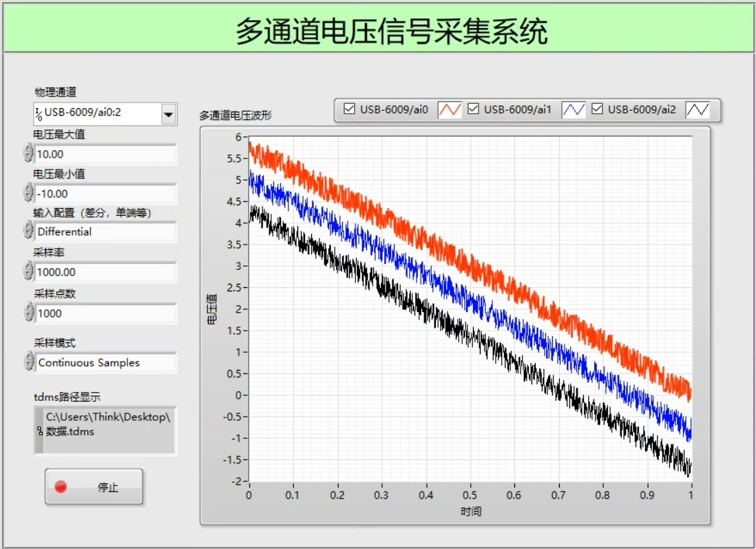Viewport: 756px width, 549px height.
Task: Click the tdms路径显示 label
Action: pyautogui.click(x=67, y=397)
